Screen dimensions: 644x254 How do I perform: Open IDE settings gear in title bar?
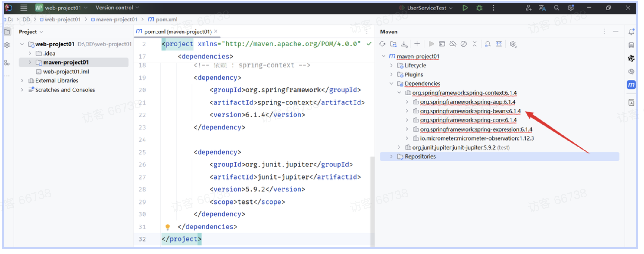[x=571, y=8]
